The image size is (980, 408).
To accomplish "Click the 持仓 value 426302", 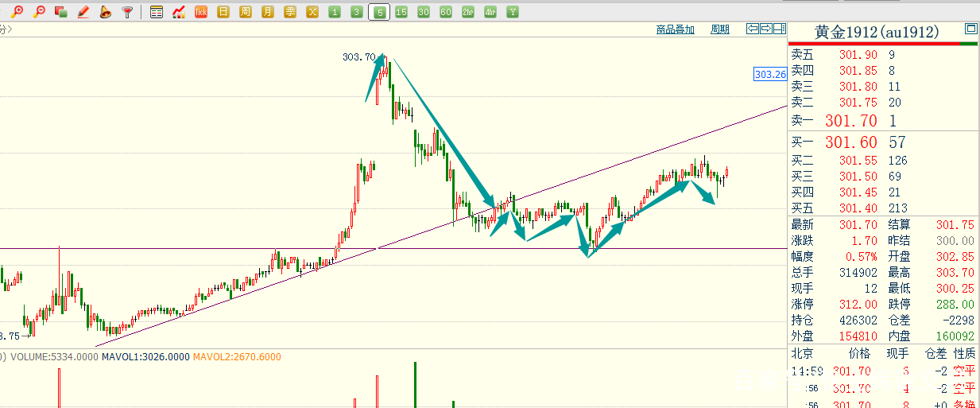I will click(x=858, y=321).
